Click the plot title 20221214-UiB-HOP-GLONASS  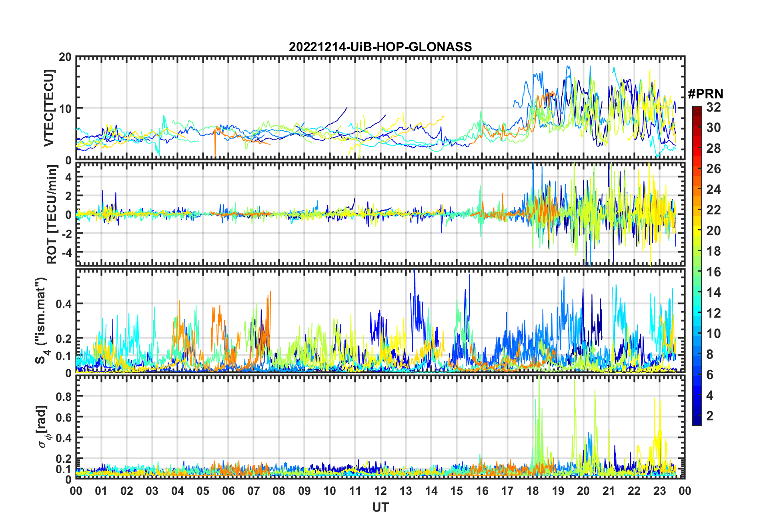380,47
